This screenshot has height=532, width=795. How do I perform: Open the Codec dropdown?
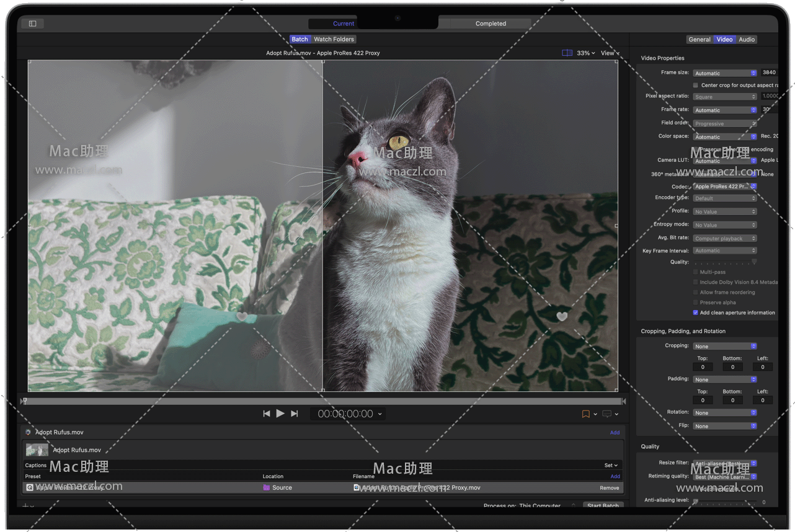click(x=724, y=187)
